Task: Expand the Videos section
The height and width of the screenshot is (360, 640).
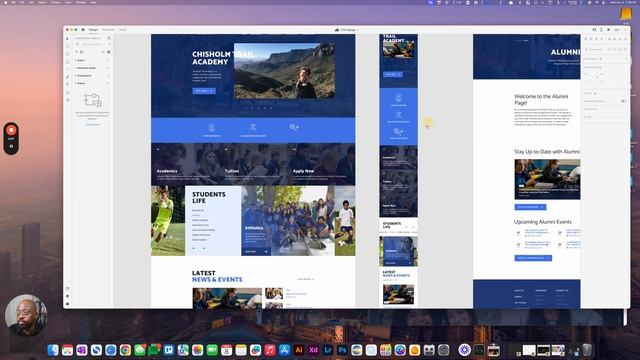Action: 76,83
